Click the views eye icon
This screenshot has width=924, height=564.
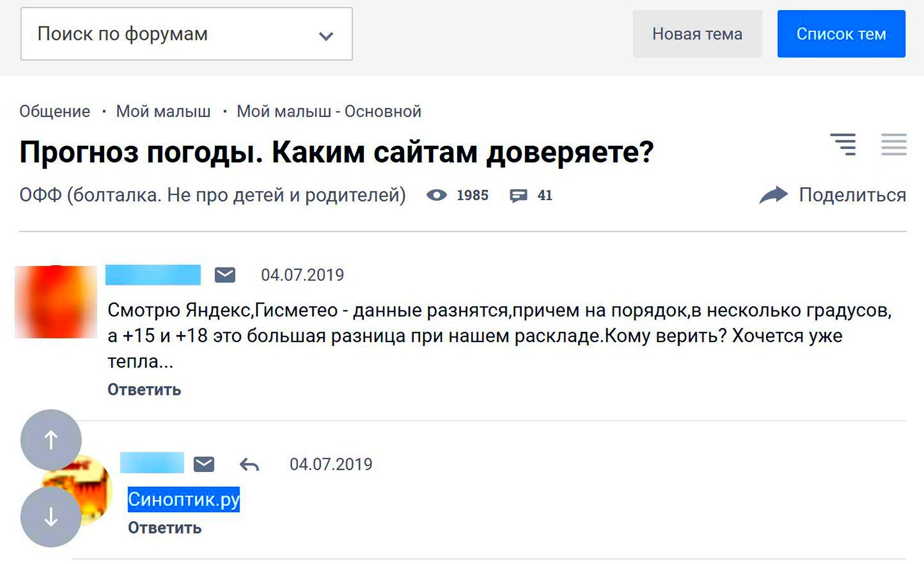(x=436, y=195)
